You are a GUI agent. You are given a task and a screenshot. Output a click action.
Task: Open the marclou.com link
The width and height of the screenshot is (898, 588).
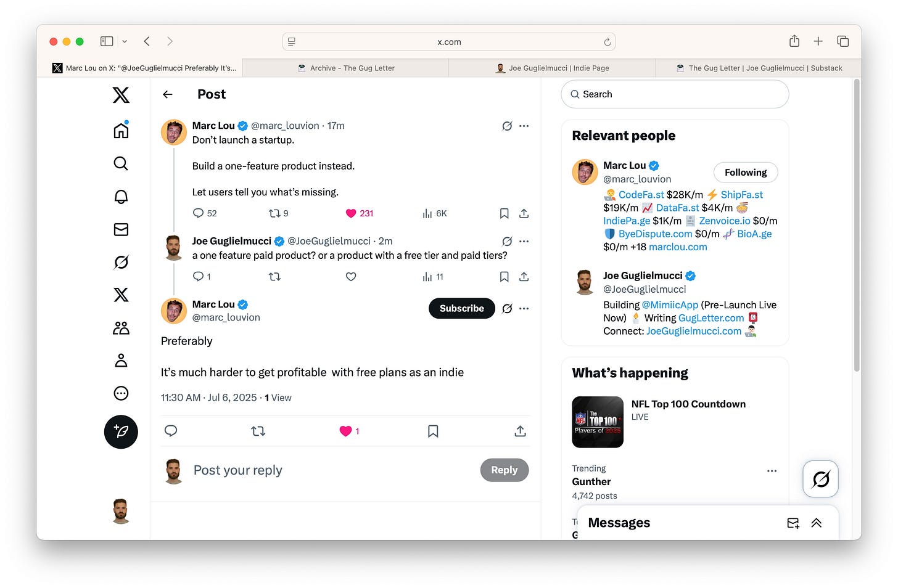678,247
